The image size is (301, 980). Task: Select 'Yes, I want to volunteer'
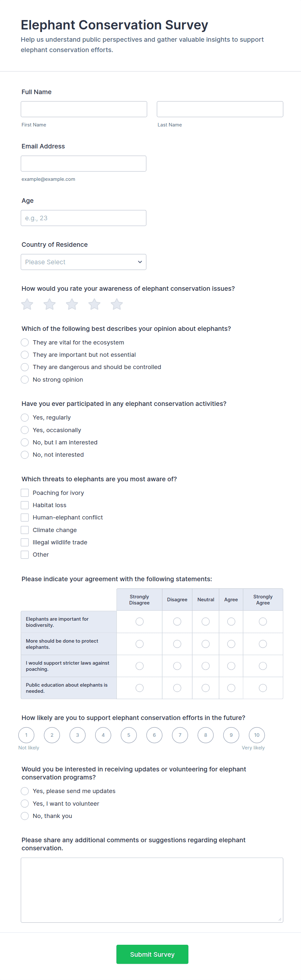tap(25, 803)
